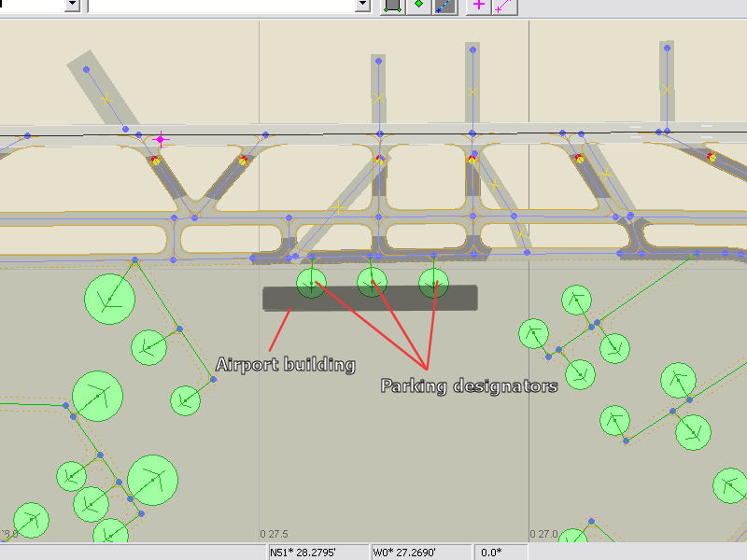Select the magenta star marker on runway
Viewport: 747px width, 560px height.
pyautogui.click(x=161, y=140)
